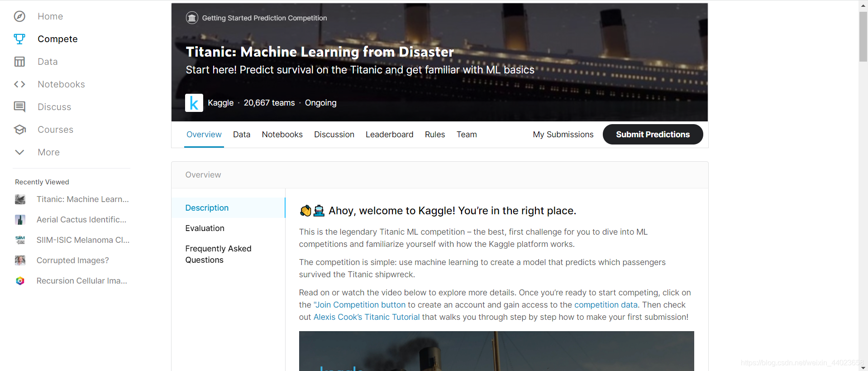Expand the More chevron in sidebar

(x=19, y=152)
